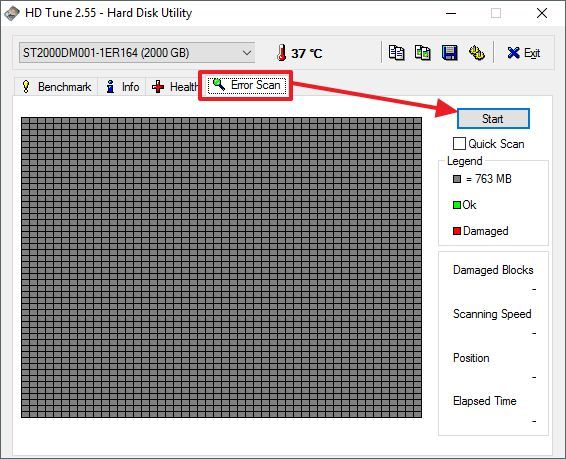Select the Error Scan tab
This screenshot has width=566, height=459.
tap(247, 85)
